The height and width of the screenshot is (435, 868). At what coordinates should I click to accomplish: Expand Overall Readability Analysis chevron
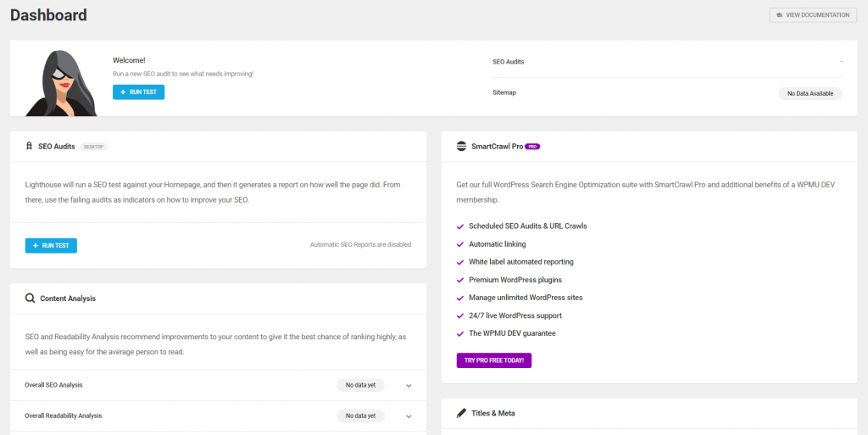point(409,416)
